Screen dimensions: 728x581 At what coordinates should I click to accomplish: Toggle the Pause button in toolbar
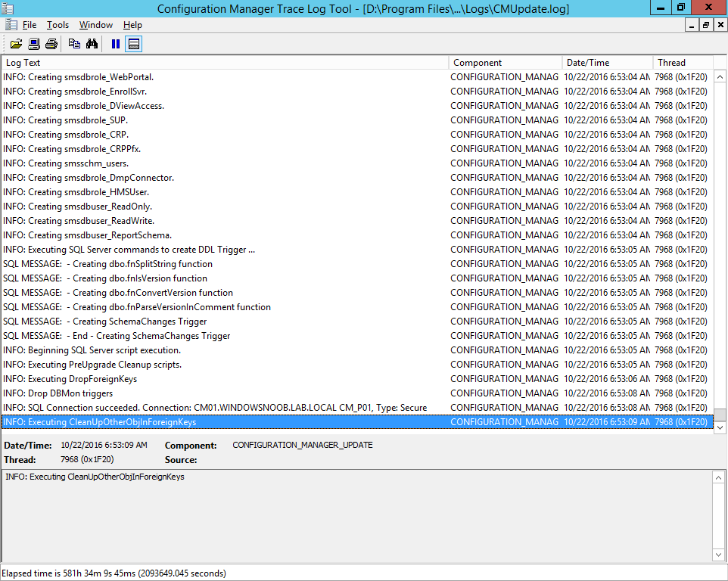click(x=116, y=44)
